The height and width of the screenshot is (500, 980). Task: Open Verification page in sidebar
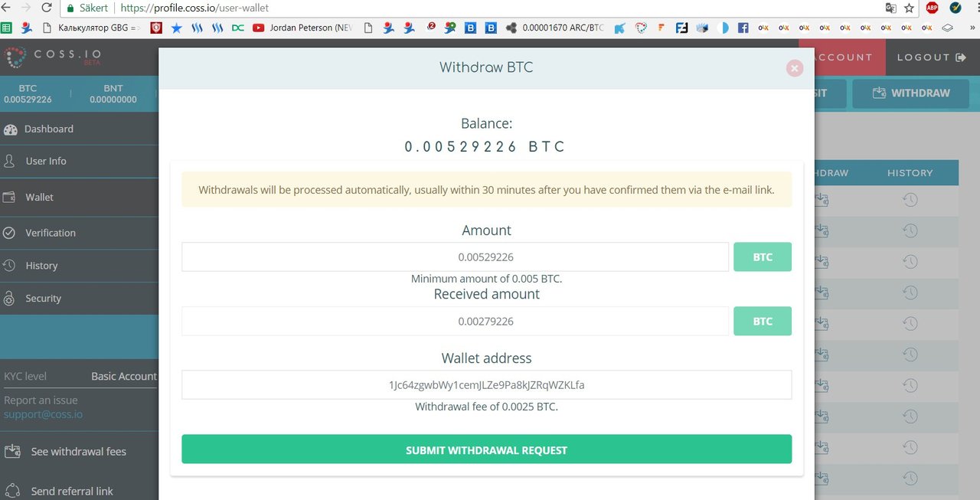(x=51, y=233)
